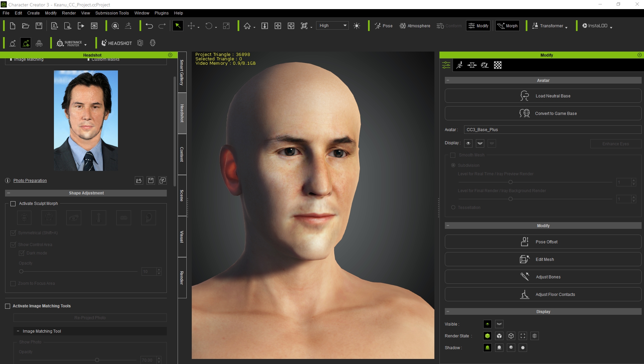This screenshot has height=364, width=644.
Task: Open the Plugins menu
Action: (161, 13)
